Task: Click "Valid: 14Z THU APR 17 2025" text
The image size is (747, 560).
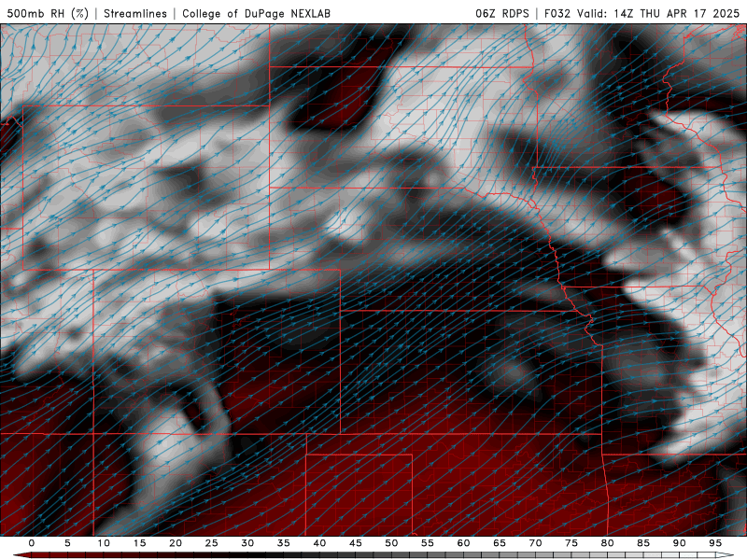Action: (658, 13)
